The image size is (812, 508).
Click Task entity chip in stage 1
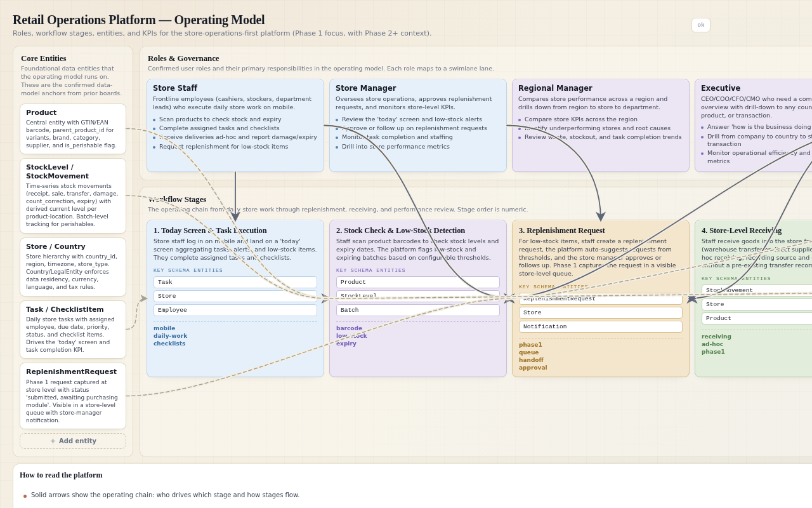235,282
